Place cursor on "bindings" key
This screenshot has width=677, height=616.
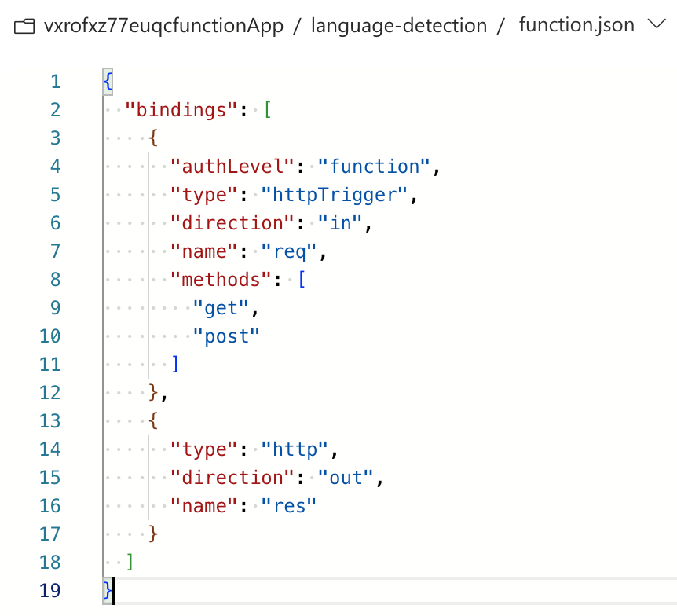[x=181, y=110]
